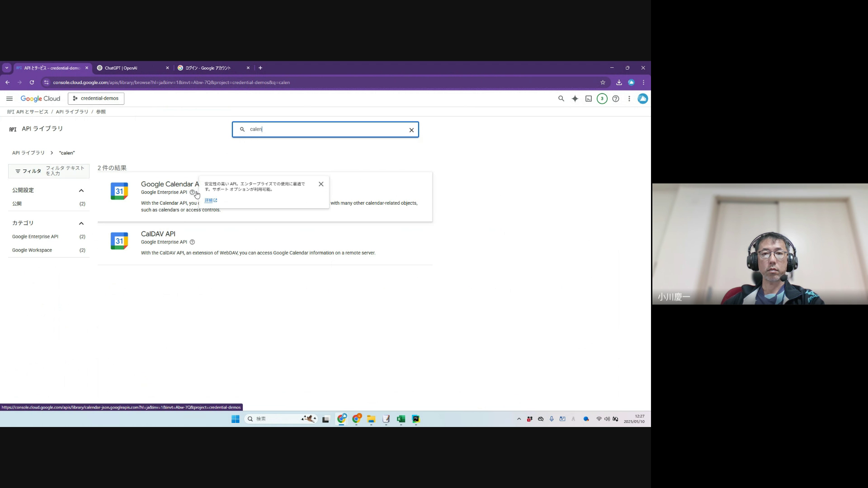Click the help question mark icon in header
The height and width of the screenshot is (488, 868).
pos(615,99)
